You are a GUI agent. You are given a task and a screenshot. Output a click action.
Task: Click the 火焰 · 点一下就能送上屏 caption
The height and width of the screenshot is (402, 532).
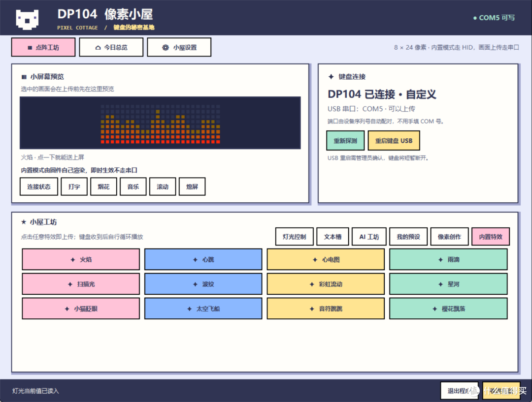53,157
